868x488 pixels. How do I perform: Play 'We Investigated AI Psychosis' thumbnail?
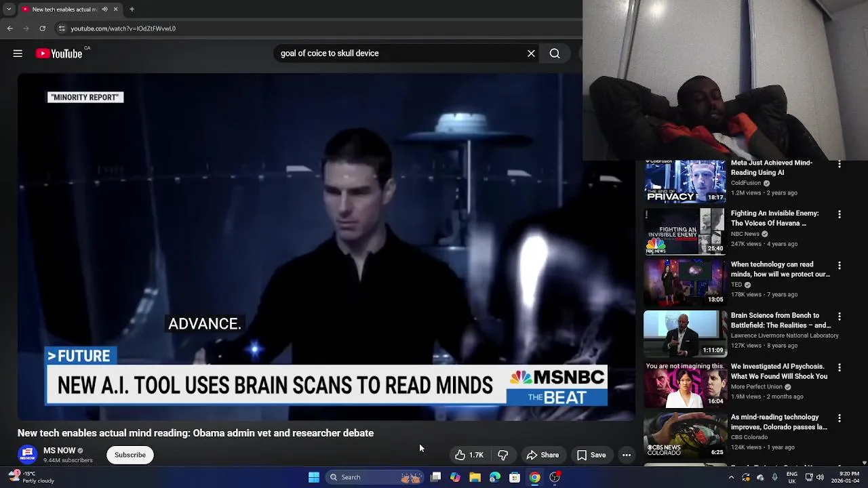[685, 384]
